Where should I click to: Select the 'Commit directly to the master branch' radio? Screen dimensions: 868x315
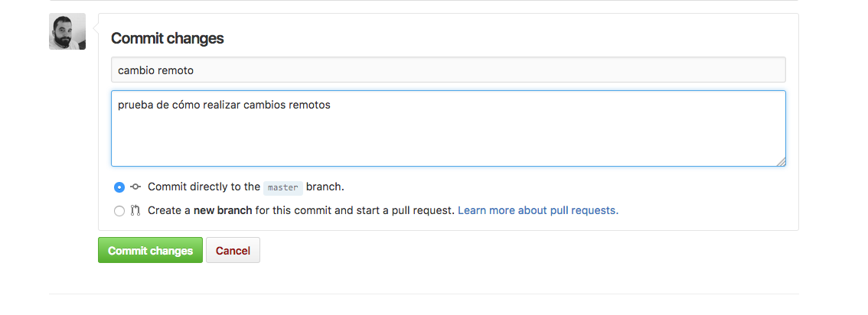119,187
